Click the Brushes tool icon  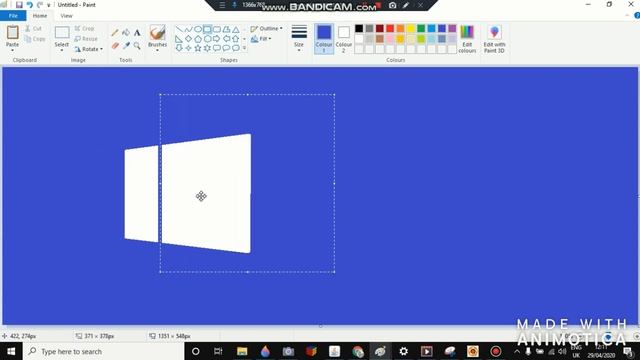(x=158, y=32)
